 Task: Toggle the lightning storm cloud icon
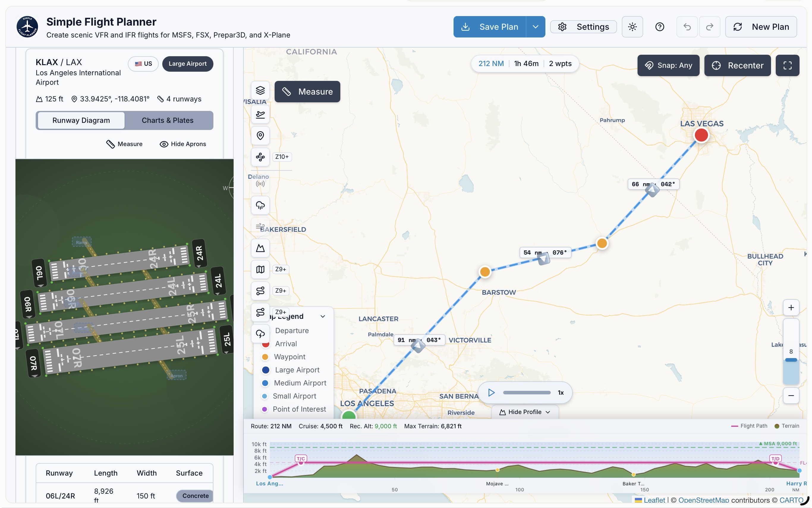[260, 334]
